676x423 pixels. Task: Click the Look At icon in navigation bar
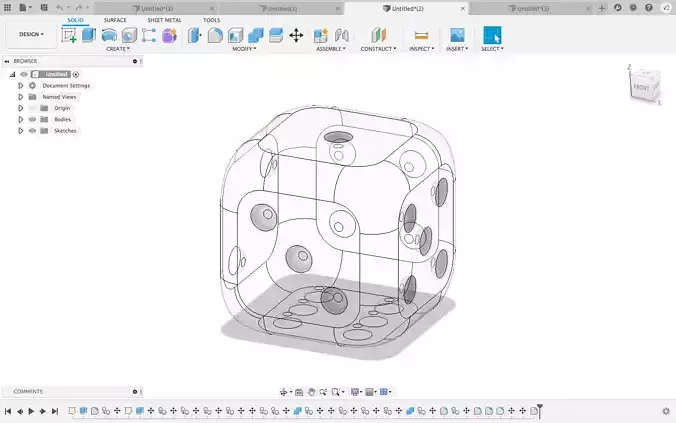click(299, 392)
